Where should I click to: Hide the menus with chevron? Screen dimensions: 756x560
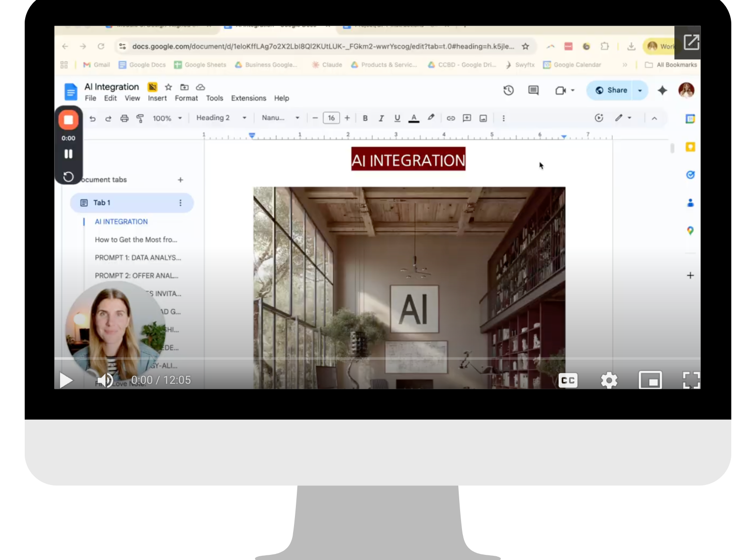pos(654,119)
